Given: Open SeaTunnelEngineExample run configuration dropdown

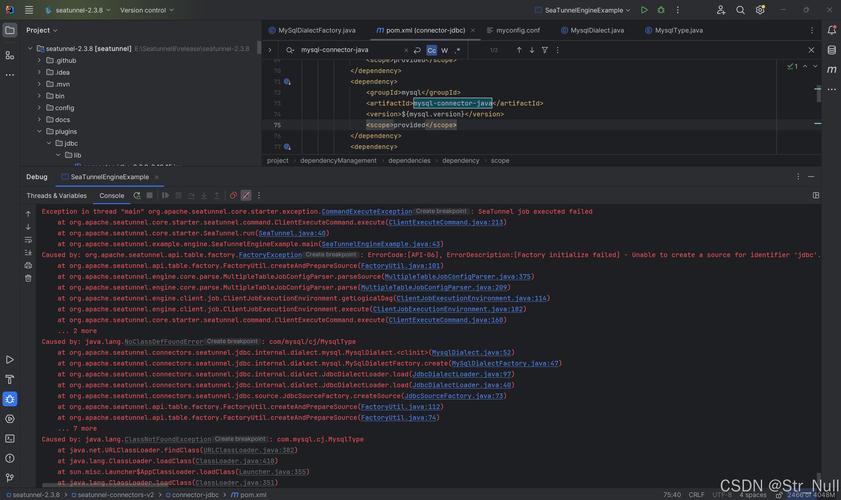Looking at the screenshot, I should click(582, 10).
